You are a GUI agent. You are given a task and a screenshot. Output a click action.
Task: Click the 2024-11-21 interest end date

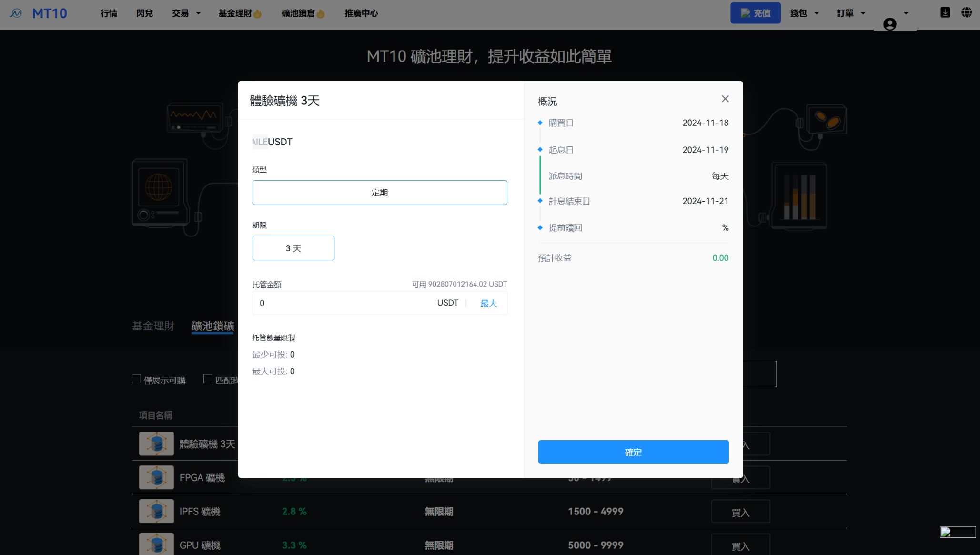point(706,201)
